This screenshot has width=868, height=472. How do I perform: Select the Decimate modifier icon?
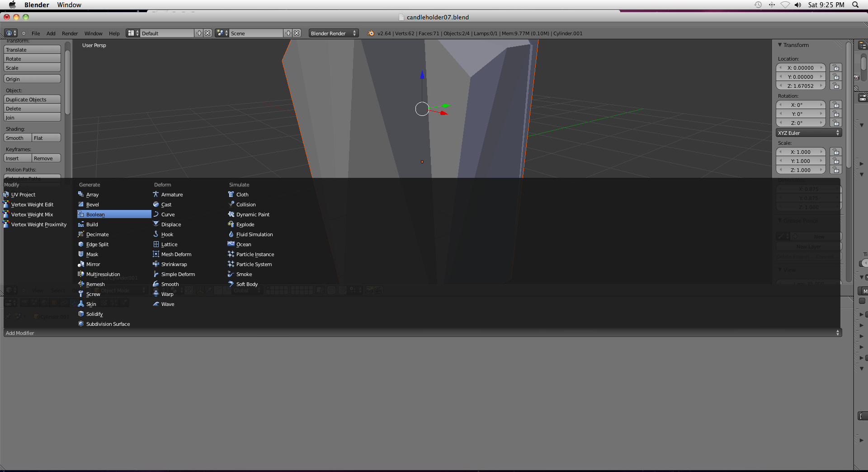coord(81,234)
